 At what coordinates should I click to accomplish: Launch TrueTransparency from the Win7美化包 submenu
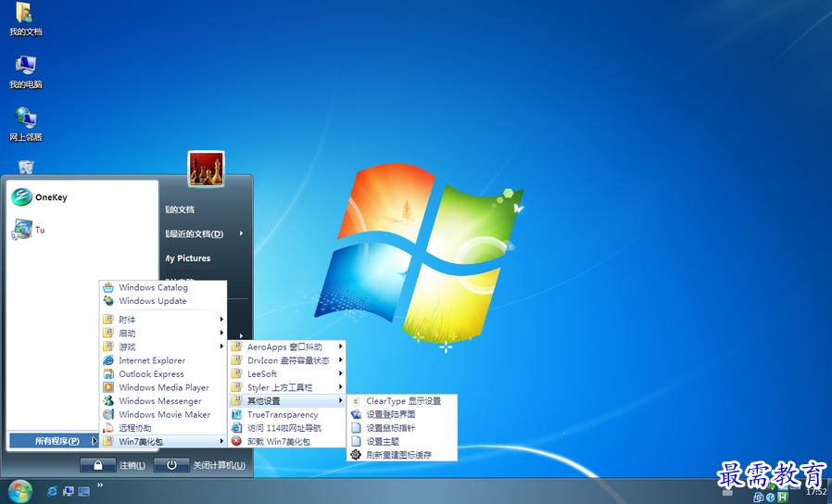point(287,414)
